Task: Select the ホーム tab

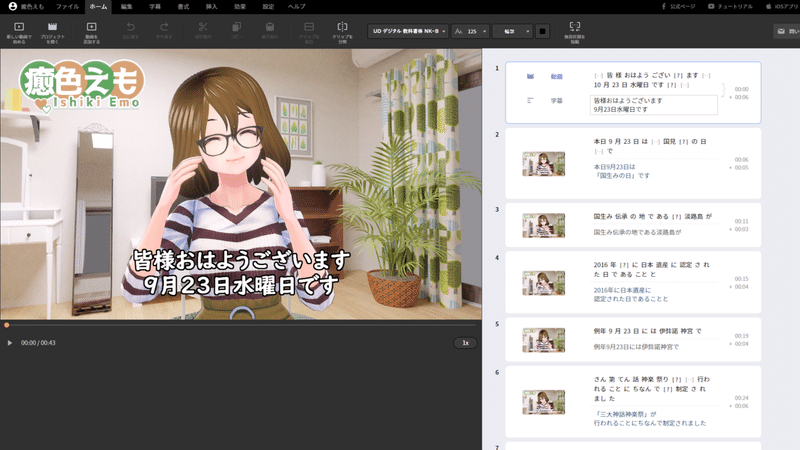Action: (x=98, y=7)
